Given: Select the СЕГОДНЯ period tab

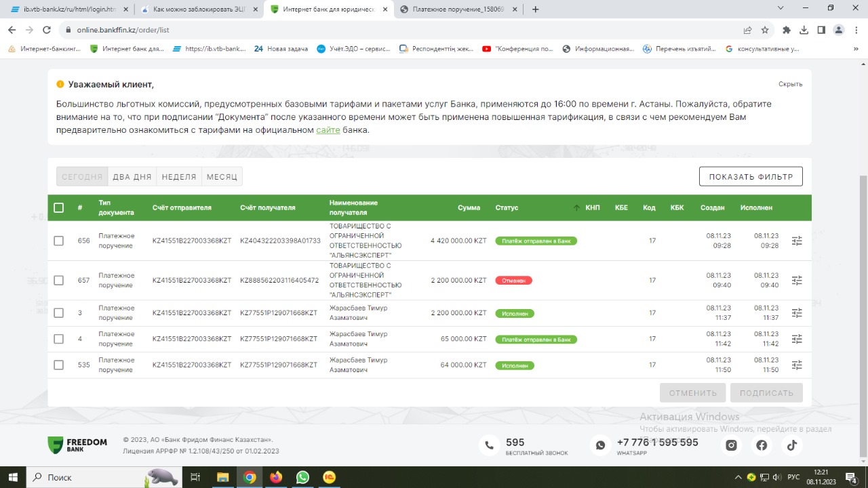Looking at the screenshot, I should tap(82, 177).
